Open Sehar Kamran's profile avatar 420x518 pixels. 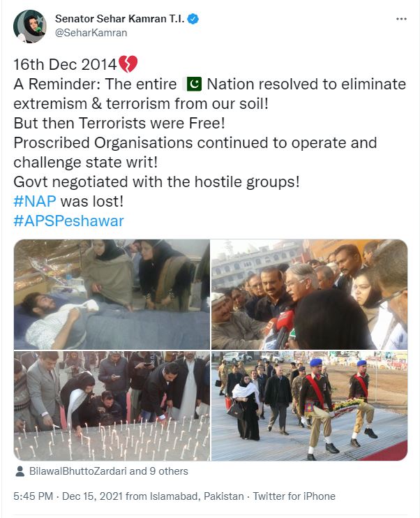click(x=30, y=27)
